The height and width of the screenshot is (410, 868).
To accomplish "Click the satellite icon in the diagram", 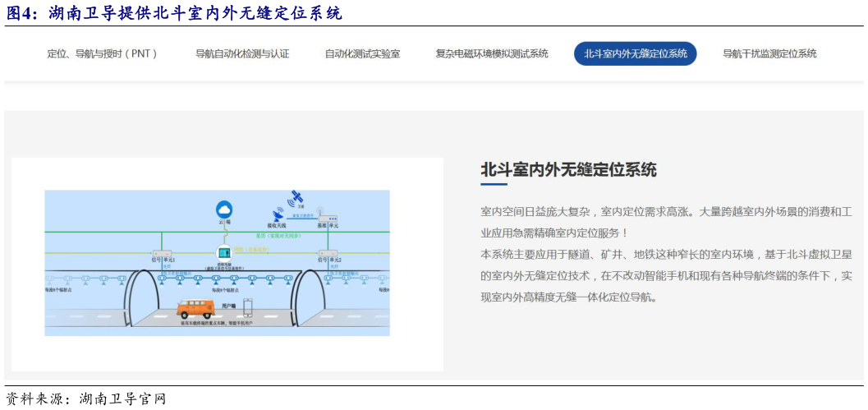I will pos(296,198).
